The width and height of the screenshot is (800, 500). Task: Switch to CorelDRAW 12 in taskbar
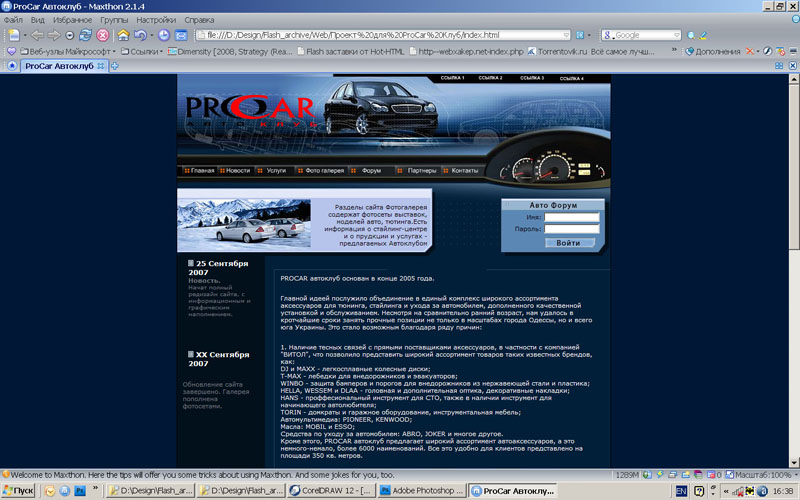(331, 491)
